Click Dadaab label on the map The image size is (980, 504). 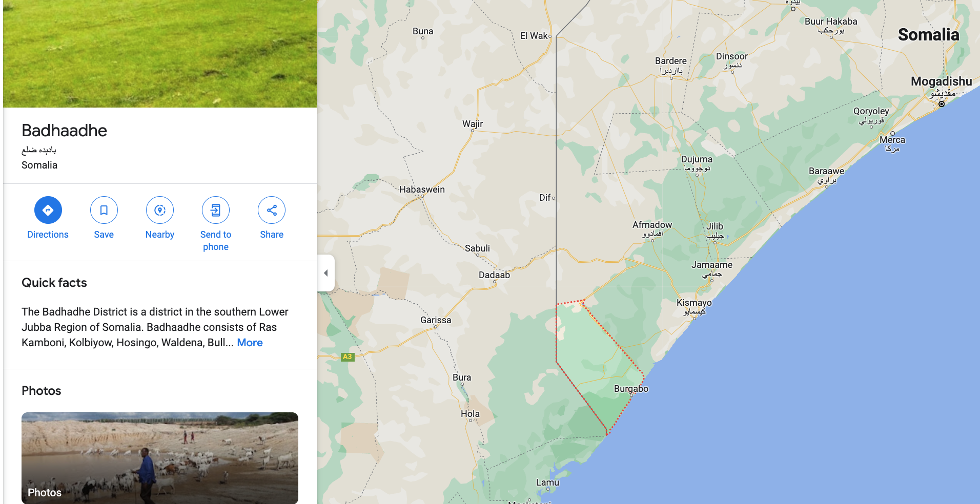pyautogui.click(x=494, y=275)
